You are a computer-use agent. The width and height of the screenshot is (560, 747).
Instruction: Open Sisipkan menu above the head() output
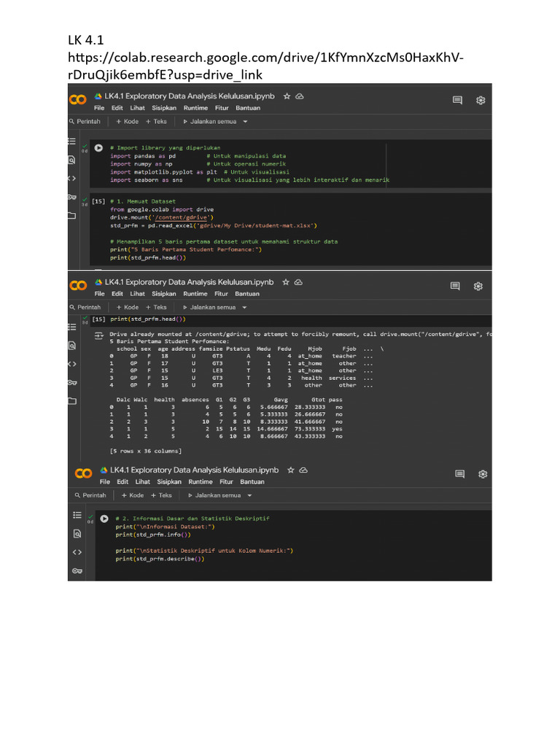click(x=164, y=294)
